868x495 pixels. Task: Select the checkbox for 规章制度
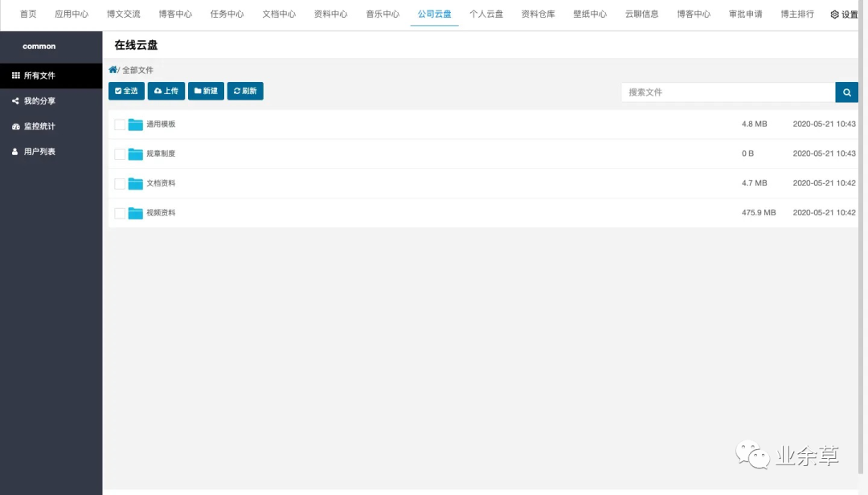(120, 154)
